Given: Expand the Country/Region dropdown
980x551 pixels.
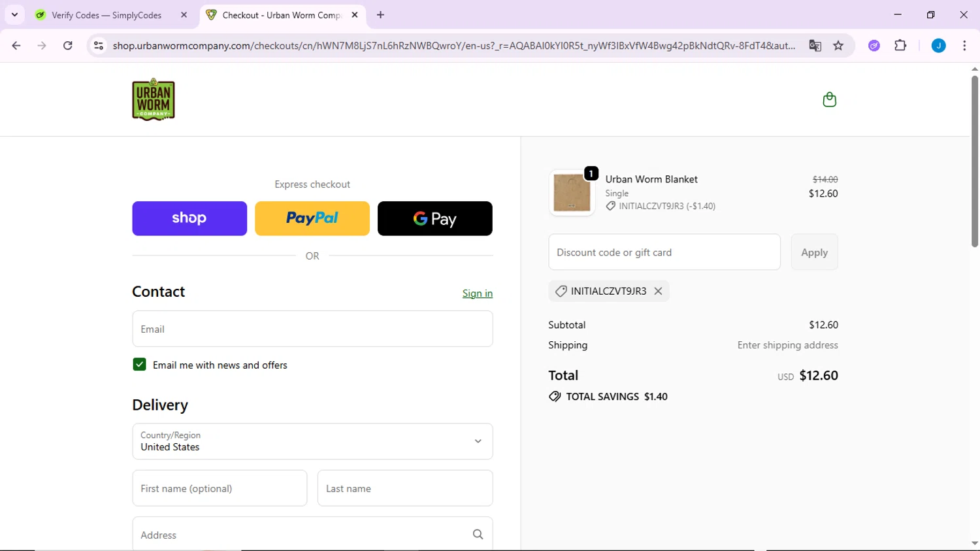Looking at the screenshot, I should click(x=312, y=441).
